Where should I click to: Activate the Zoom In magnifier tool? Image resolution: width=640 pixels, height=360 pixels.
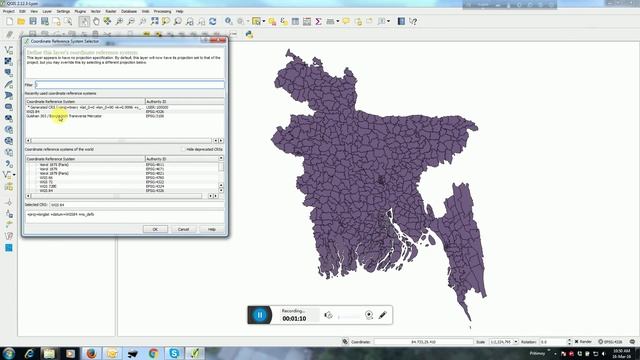tap(119, 21)
